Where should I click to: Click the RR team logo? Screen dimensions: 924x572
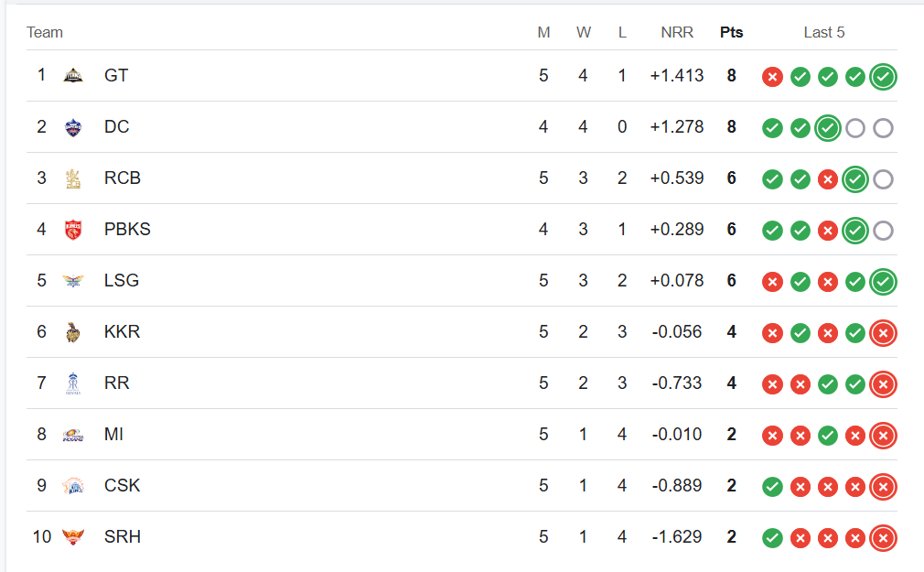click(x=73, y=383)
